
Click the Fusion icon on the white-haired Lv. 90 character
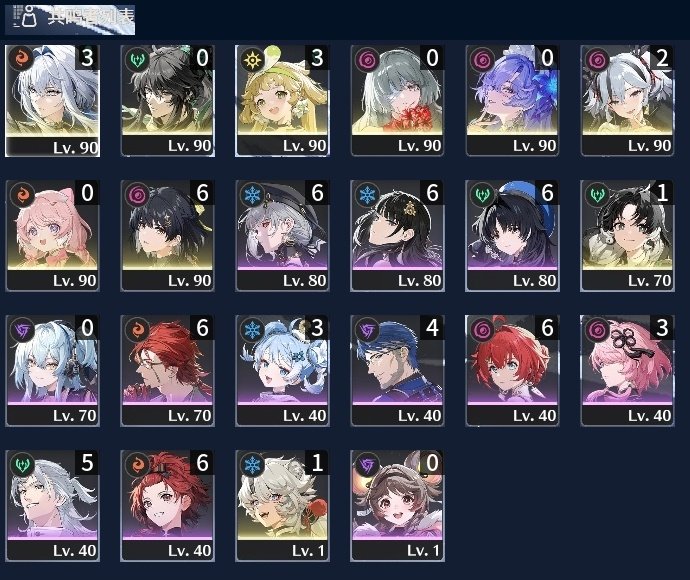tap(22, 59)
